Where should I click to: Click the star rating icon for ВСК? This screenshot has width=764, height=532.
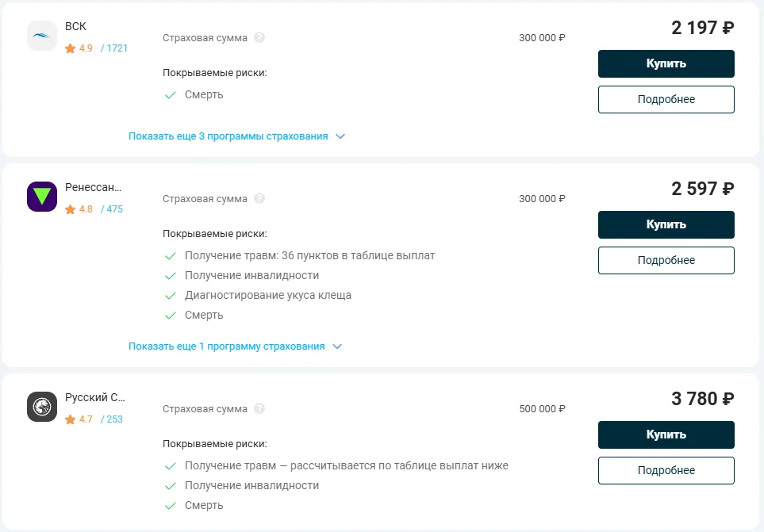tap(70, 48)
